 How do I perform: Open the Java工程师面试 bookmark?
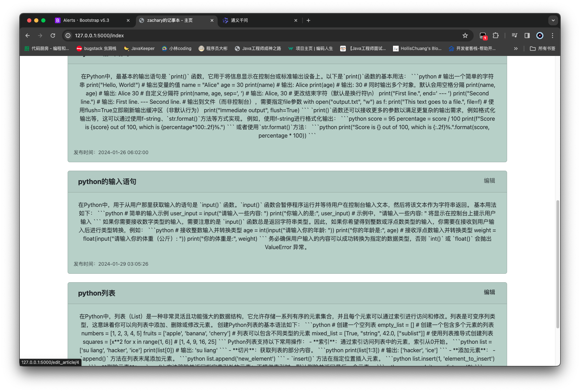pos(363,49)
